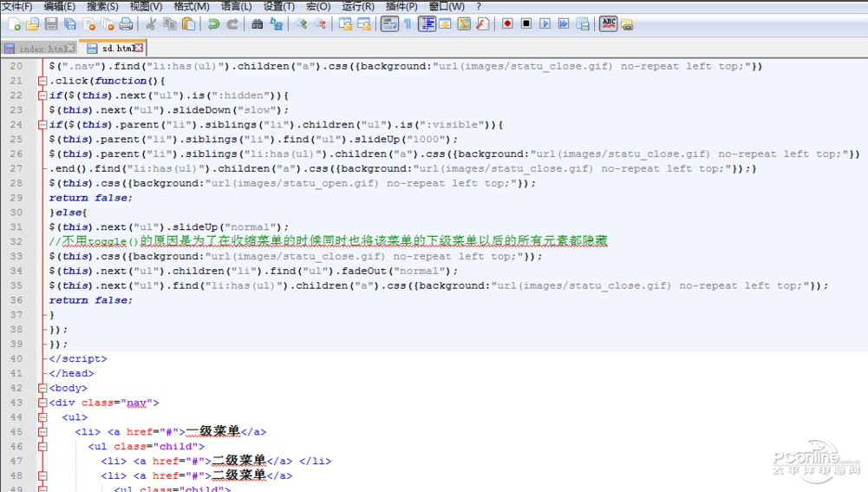Open the 插件(P) menu
The height and width of the screenshot is (492, 868).
click(x=401, y=6)
